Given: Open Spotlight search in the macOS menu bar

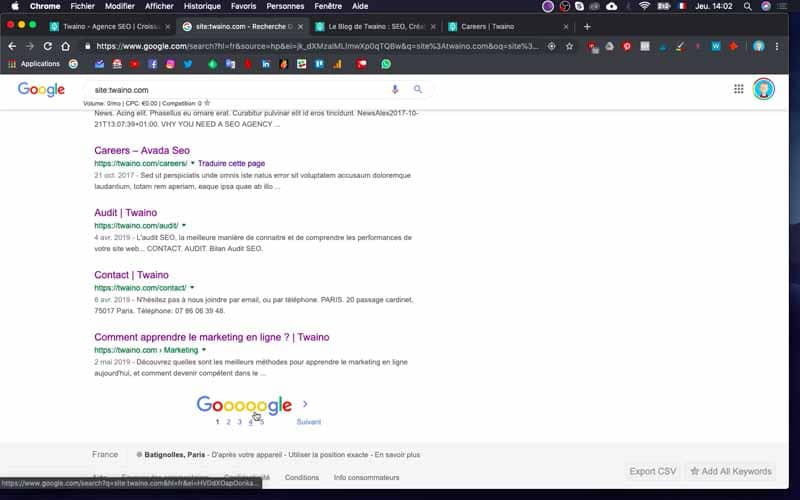Looking at the screenshot, I should tap(747, 6).
